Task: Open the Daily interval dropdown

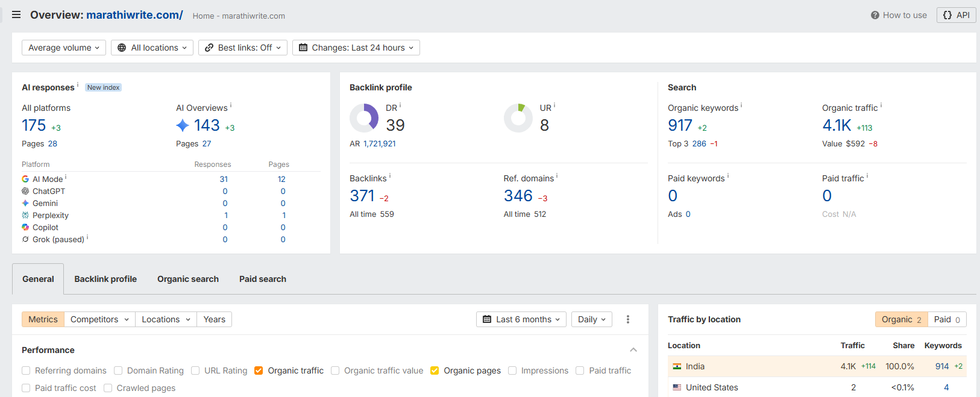Action: pyautogui.click(x=592, y=319)
